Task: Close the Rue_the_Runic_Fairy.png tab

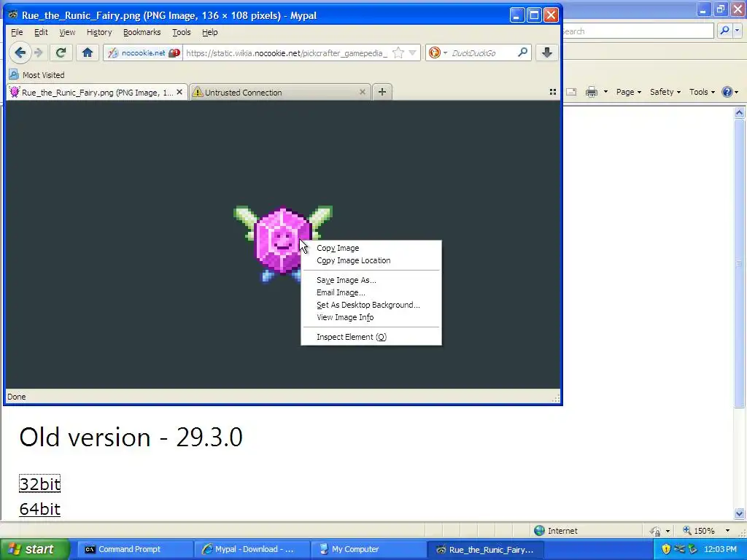Action: tap(179, 92)
